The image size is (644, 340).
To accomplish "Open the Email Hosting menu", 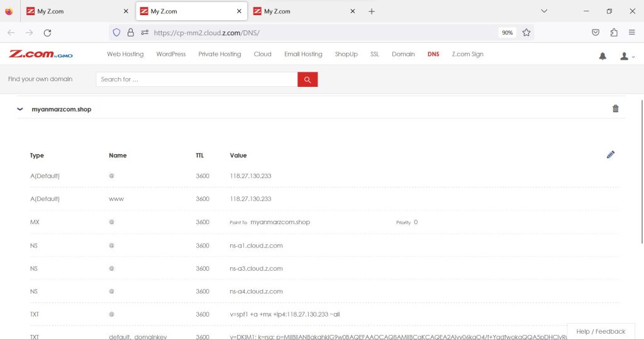I will pyautogui.click(x=303, y=54).
